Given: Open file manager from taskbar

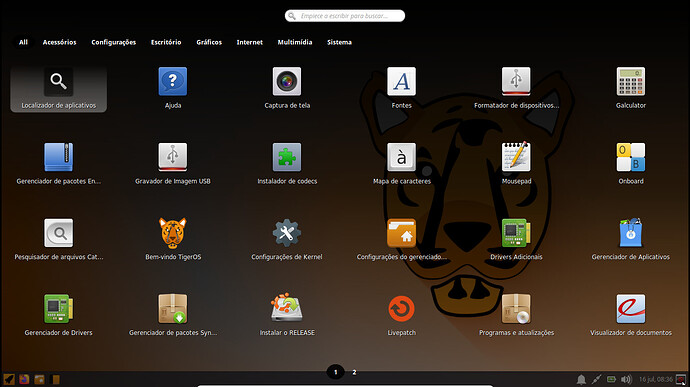Looking at the screenshot, I should point(40,379).
